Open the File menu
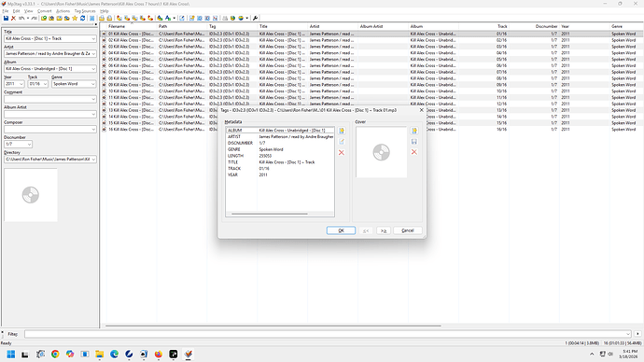The width and height of the screenshot is (644, 362). 6,11
